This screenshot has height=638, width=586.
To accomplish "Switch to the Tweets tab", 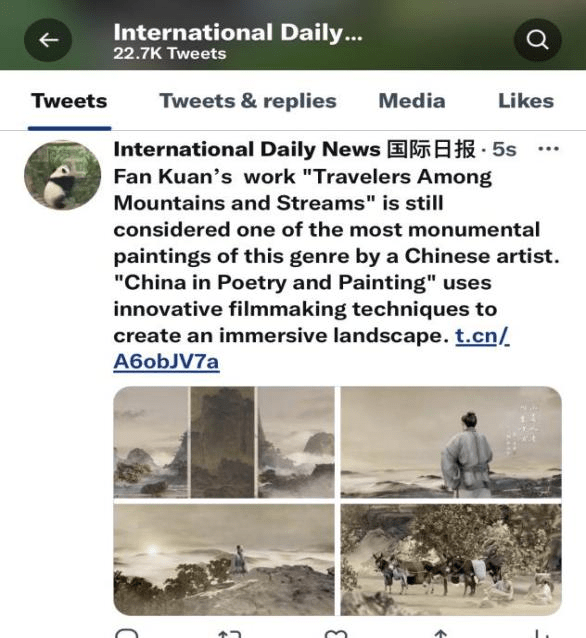I will (69, 101).
